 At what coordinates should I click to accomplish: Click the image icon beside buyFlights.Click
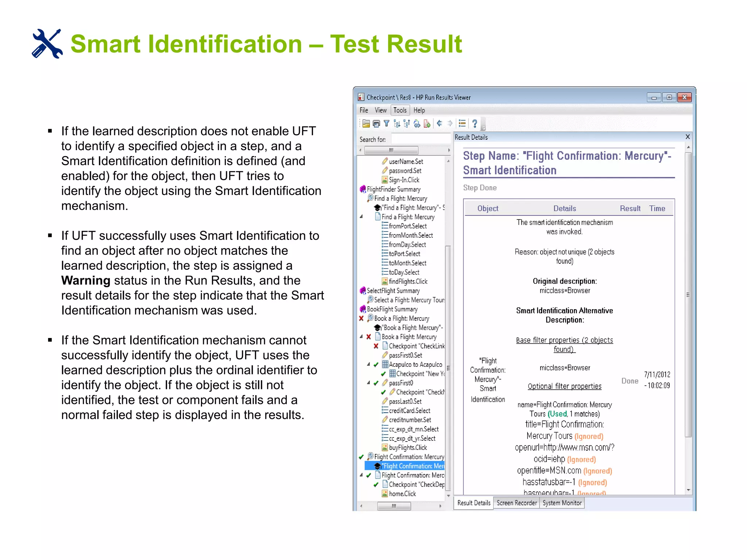pyautogui.click(x=384, y=447)
